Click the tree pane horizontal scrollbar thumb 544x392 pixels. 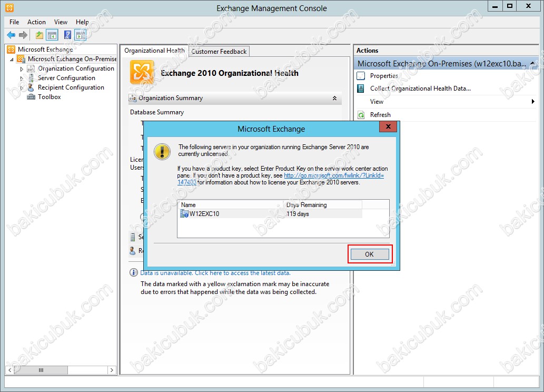(x=41, y=370)
